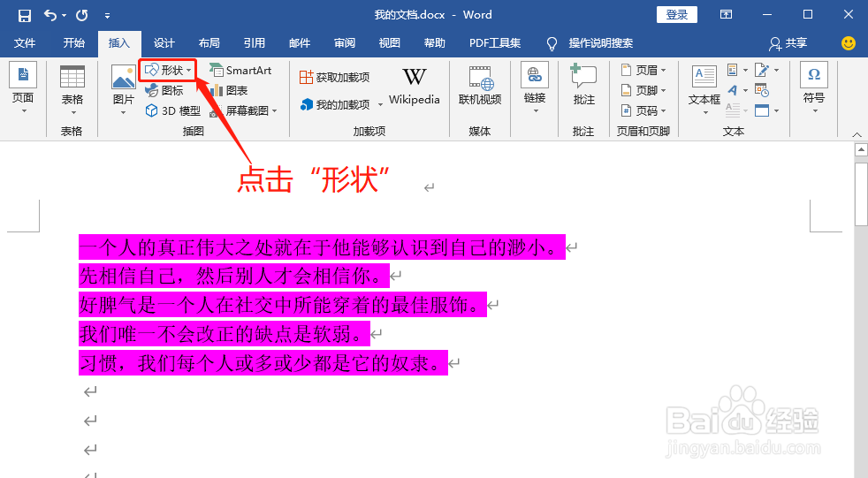Switch to the 设计 tab
Screen dimensions: 868x478
[164, 43]
